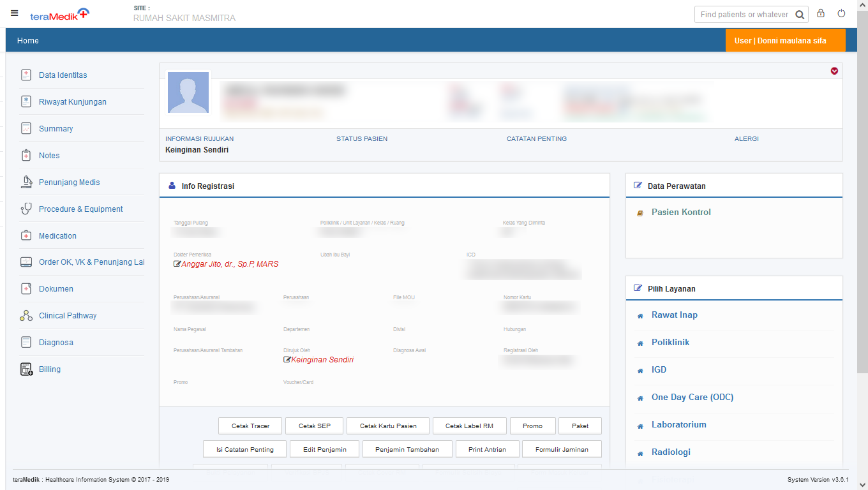The height and width of the screenshot is (490, 868).
Task: Select the Laboratorium service link
Action: click(679, 425)
